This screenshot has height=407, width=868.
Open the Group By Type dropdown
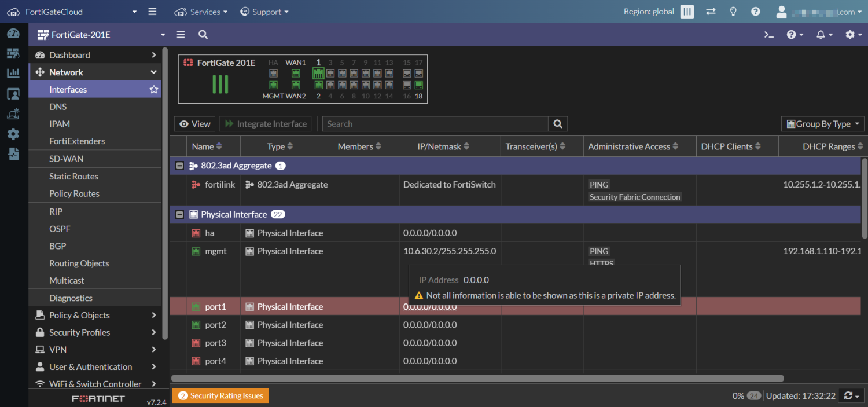822,123
